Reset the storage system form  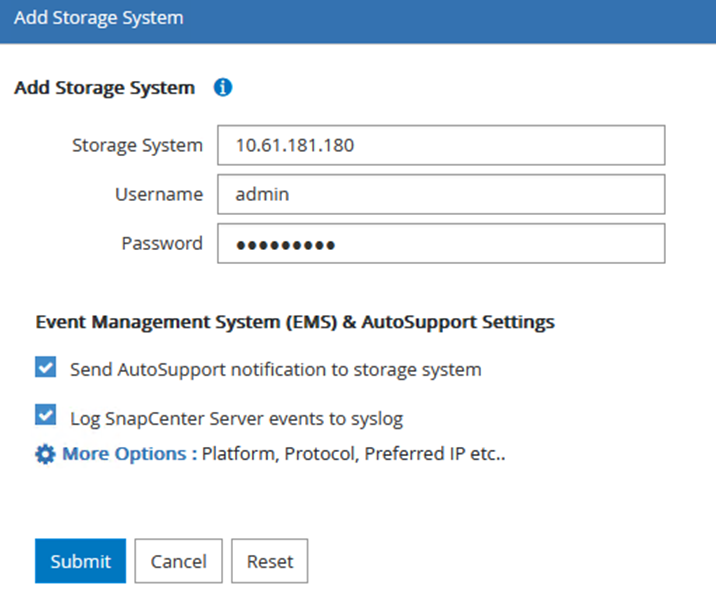tap(269, 561)
